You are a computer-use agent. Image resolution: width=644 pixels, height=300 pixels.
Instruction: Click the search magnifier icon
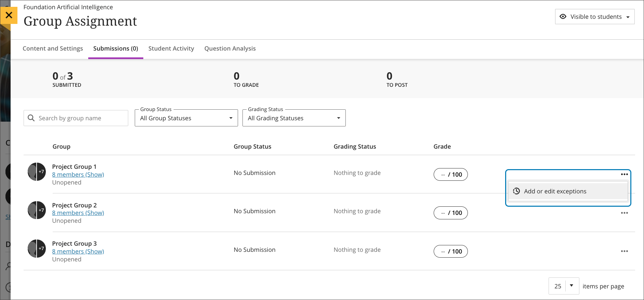tap(31, 118)
